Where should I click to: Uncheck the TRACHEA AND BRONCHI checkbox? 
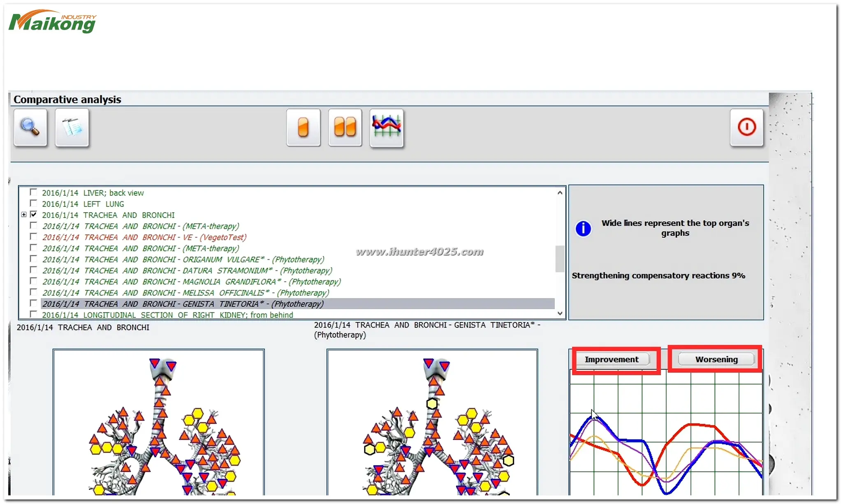tap(34, 215)
